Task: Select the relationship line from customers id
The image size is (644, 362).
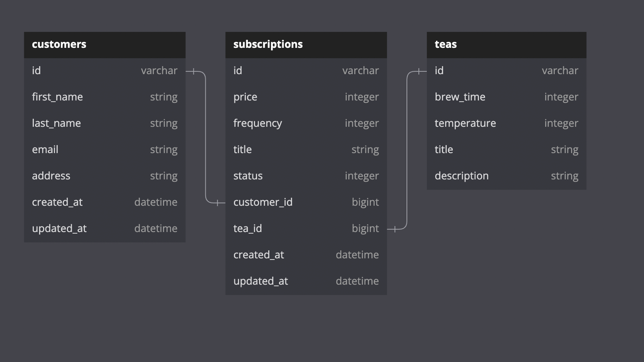Action: click(206, 137)
